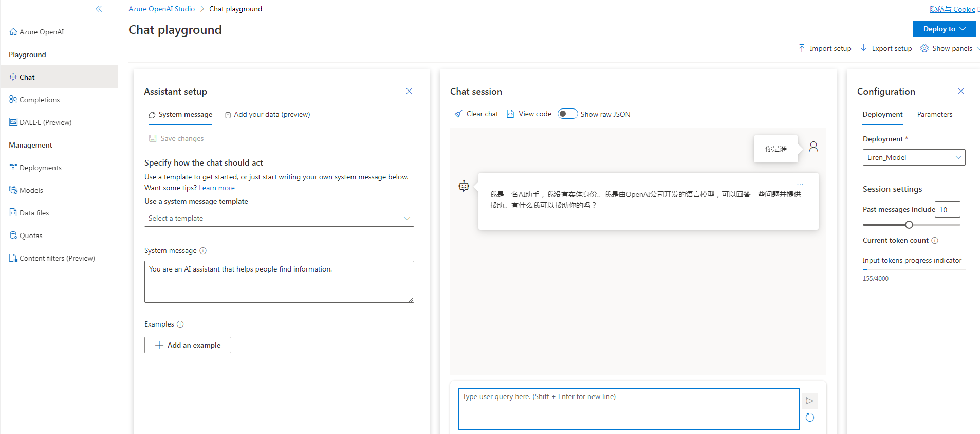Open the Liren_Model deployment dropdown

(914, 157)
